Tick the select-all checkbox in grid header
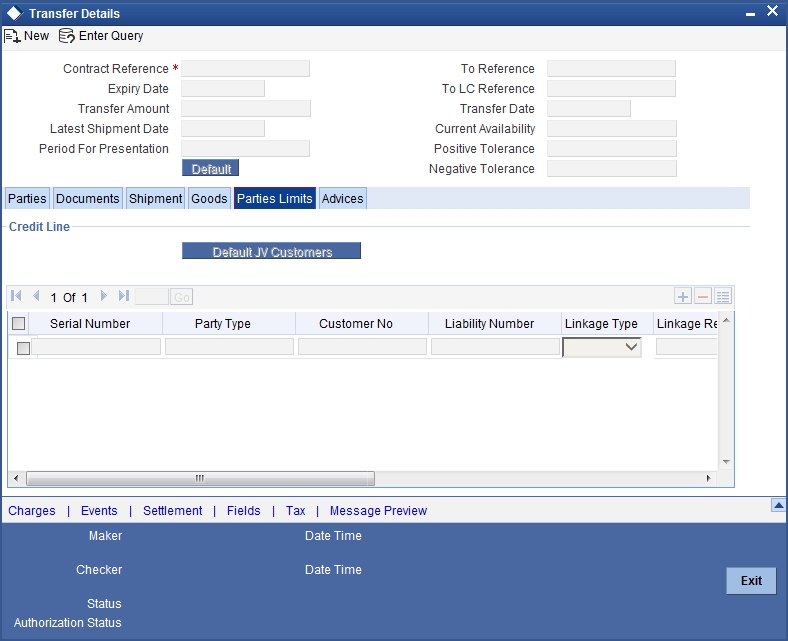 [x=19, y=324]
